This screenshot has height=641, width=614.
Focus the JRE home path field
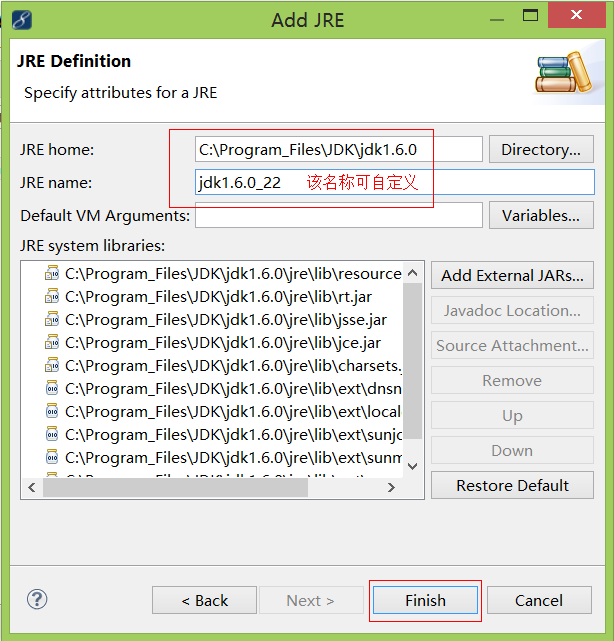(x=338, y=149)
